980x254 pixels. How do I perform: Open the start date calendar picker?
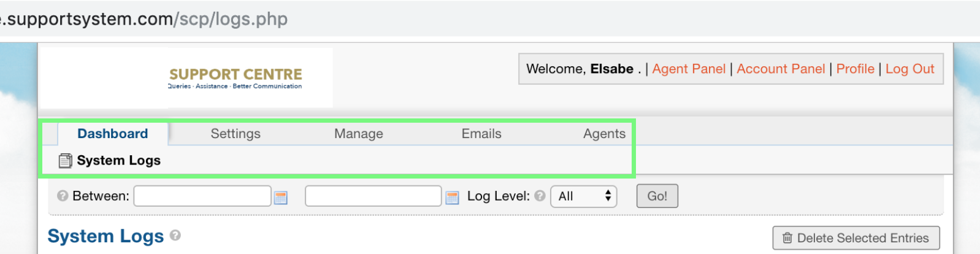click(x=281, y=198)
